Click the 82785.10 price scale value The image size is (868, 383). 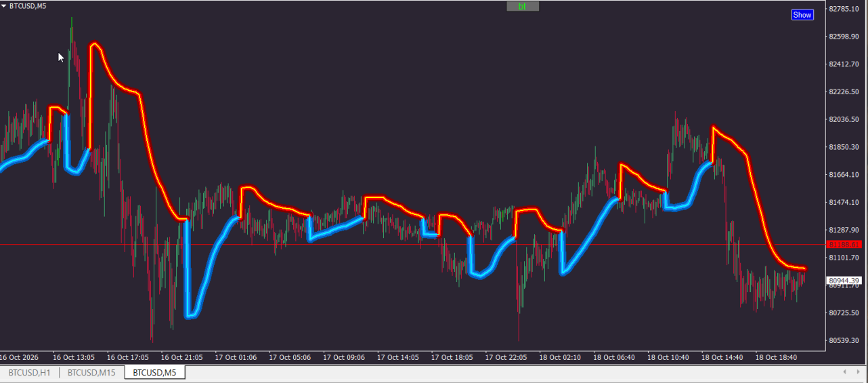(844, 9)
